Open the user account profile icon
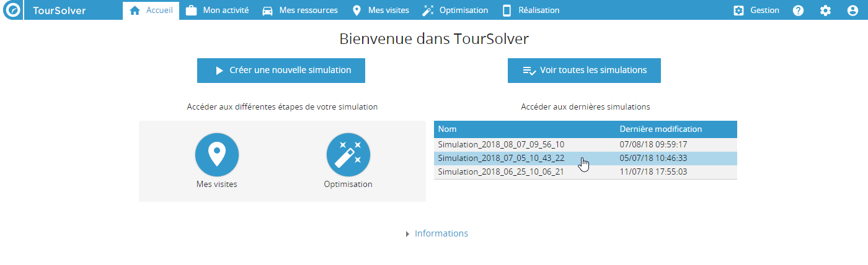 pyautogui.click(x=852, y=11)
